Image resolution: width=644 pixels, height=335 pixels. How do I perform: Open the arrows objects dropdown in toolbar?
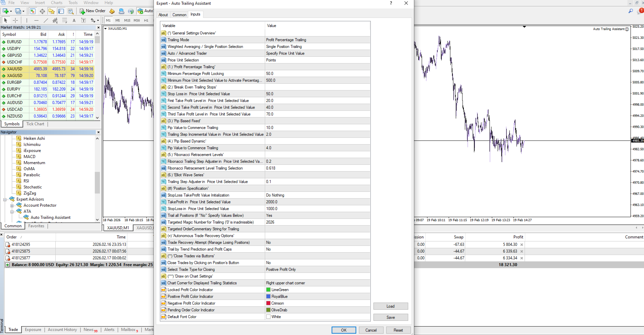(98, 21)
